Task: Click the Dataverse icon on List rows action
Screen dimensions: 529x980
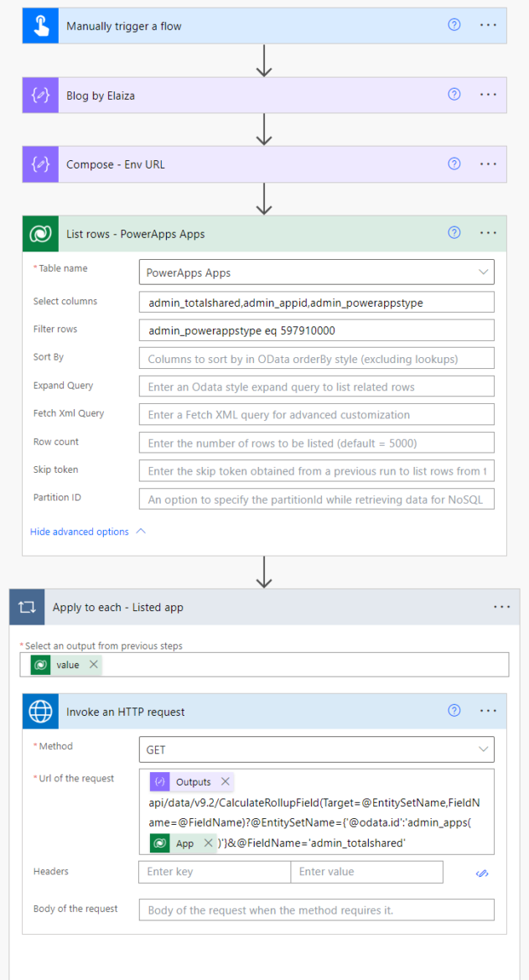Action: (x=39, y=232)
